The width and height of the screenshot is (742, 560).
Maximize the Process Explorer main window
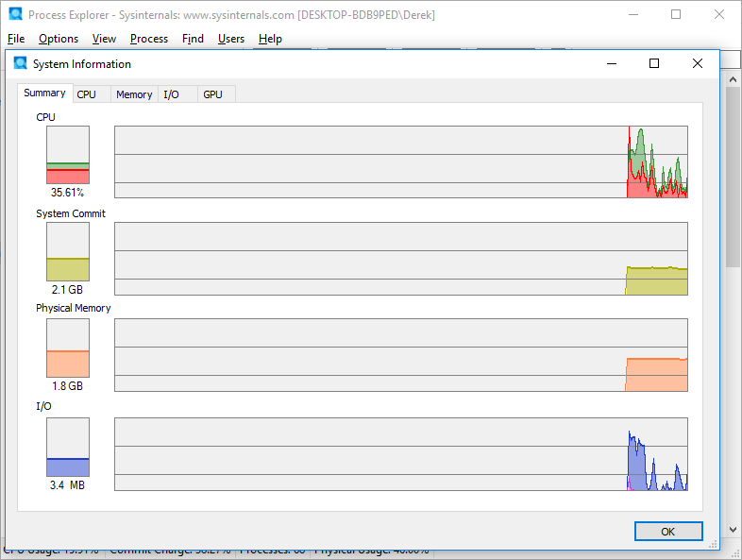[x=676, y=14]
